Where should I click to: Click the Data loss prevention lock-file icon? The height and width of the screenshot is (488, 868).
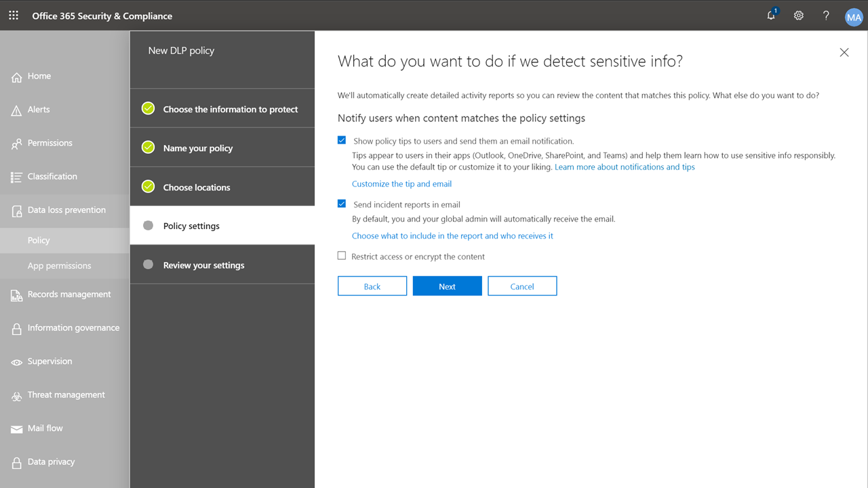(x=17, y=211)
